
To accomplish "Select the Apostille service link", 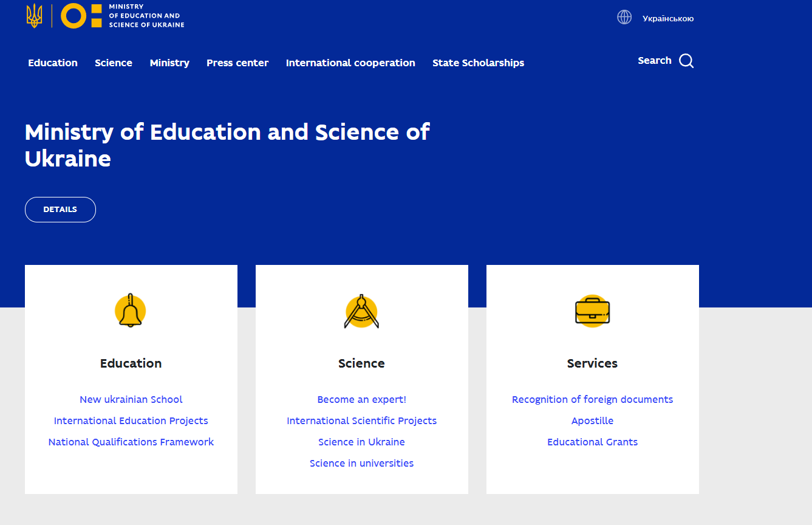I will (x=592, y=420).
